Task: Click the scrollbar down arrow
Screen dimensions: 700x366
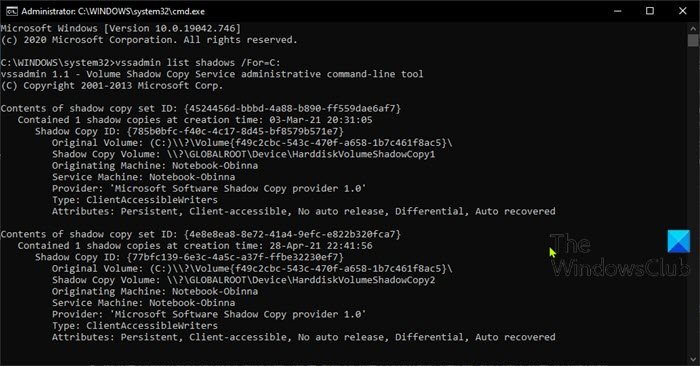Action: (693, 359)
